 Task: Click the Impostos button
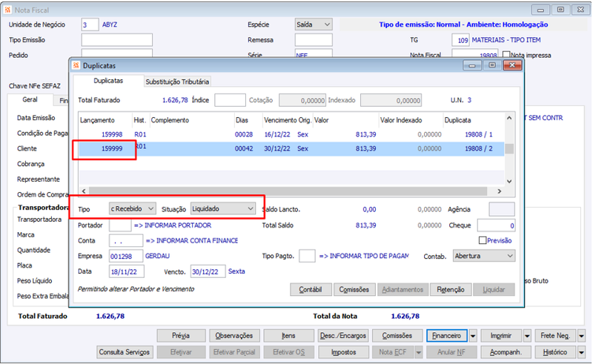pyautogui.click(x=343, y=352)
